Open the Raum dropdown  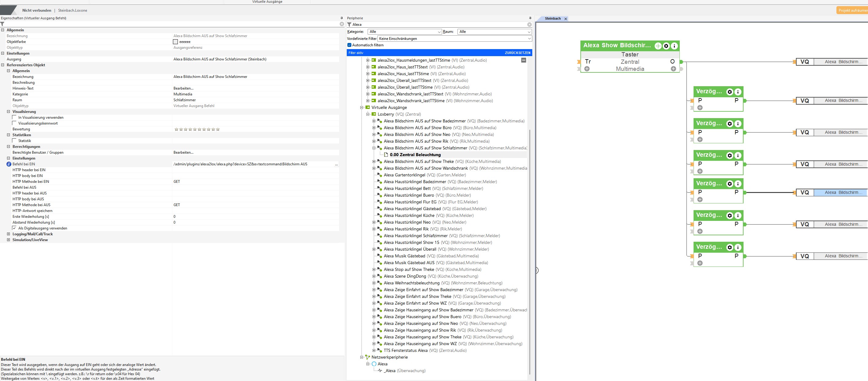point(494,32)
